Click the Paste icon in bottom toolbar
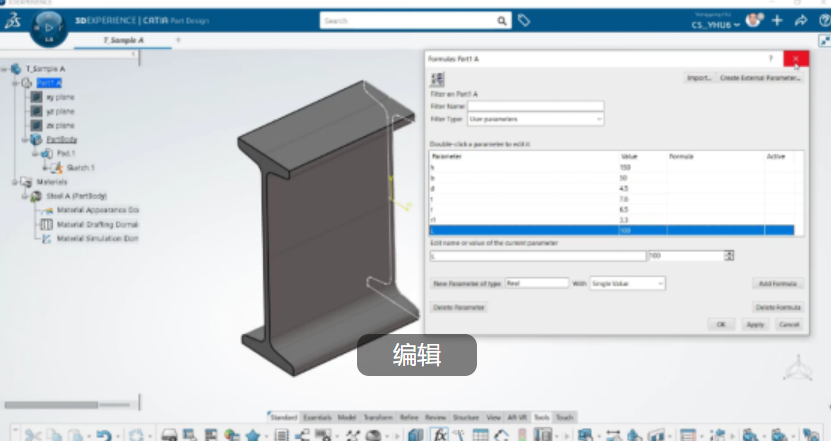This screenshot has height=441, width=831. (76, 436)
